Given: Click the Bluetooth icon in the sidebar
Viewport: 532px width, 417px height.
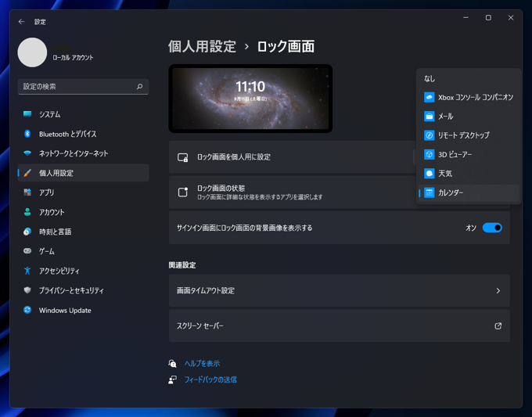Looking at the screenshot, I should point(27,134).
